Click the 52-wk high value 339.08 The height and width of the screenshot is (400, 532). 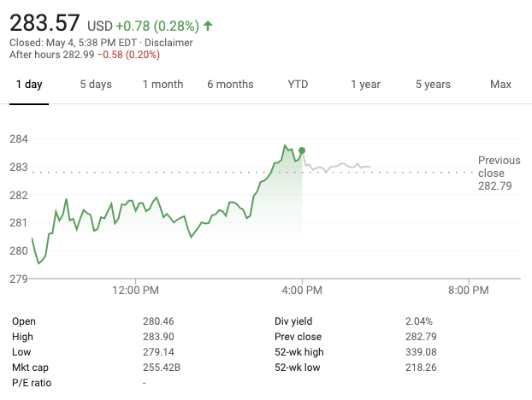420,351
